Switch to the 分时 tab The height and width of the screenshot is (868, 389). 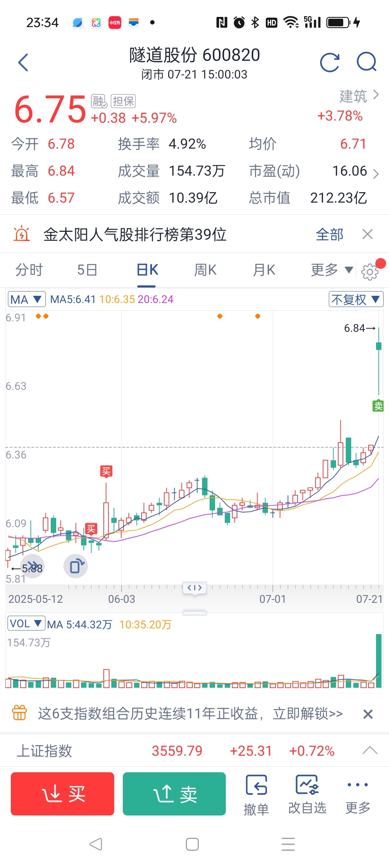29,270
